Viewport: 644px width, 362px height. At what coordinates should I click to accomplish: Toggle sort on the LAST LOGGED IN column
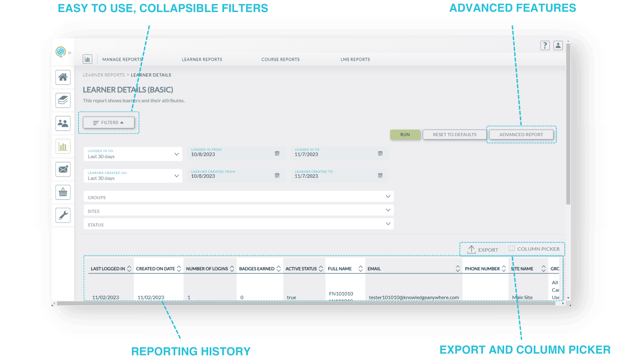129,268
